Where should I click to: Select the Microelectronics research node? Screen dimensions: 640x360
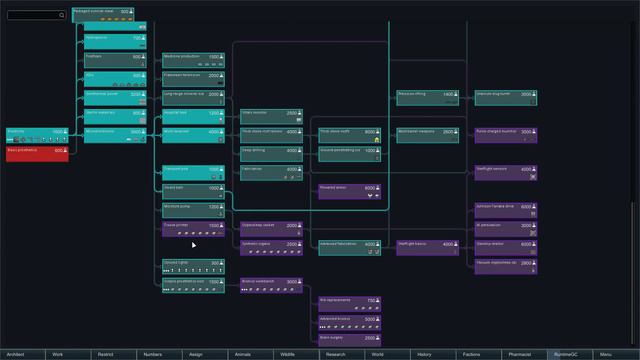click(115, 136)
